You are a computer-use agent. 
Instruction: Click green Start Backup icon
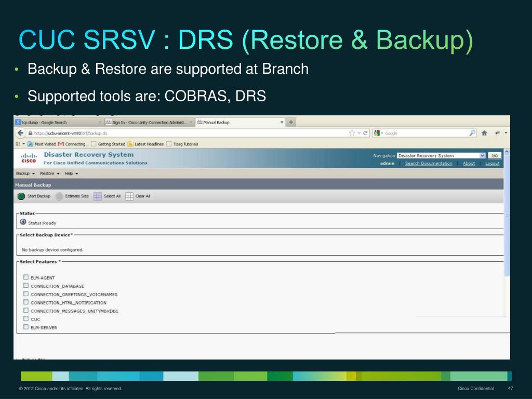[21, 196]
